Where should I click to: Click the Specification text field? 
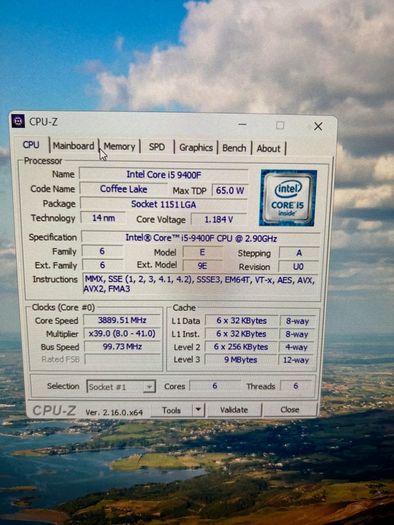coord(201,238)
